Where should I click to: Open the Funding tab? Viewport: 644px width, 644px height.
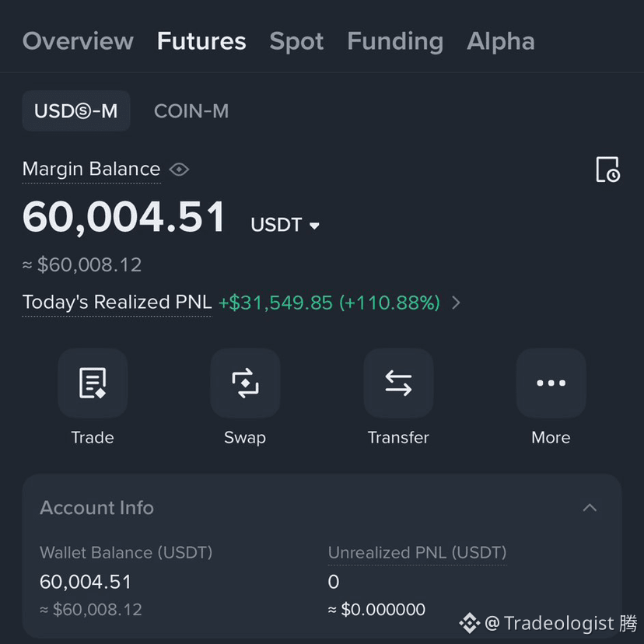point(395,41)
